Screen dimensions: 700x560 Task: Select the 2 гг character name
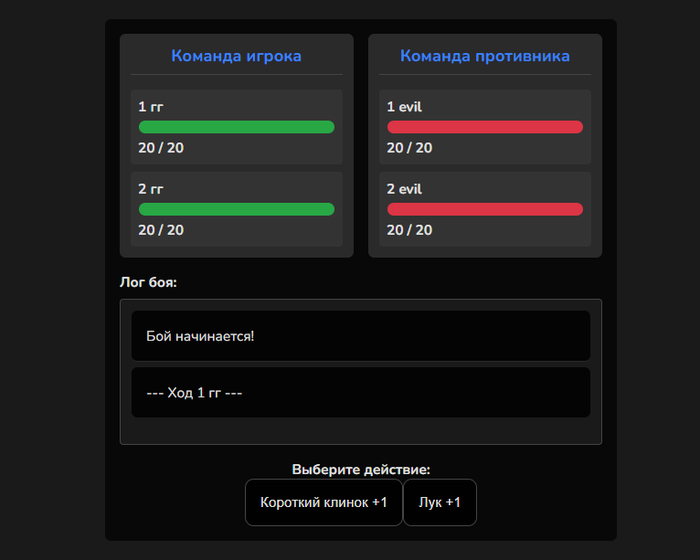pyautogui.click(x=151, y=188)
